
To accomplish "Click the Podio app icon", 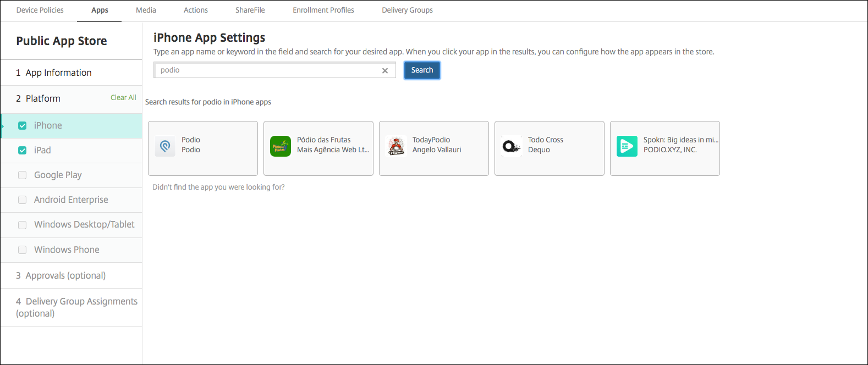I will pyautogui.click(x=165, y=146).
